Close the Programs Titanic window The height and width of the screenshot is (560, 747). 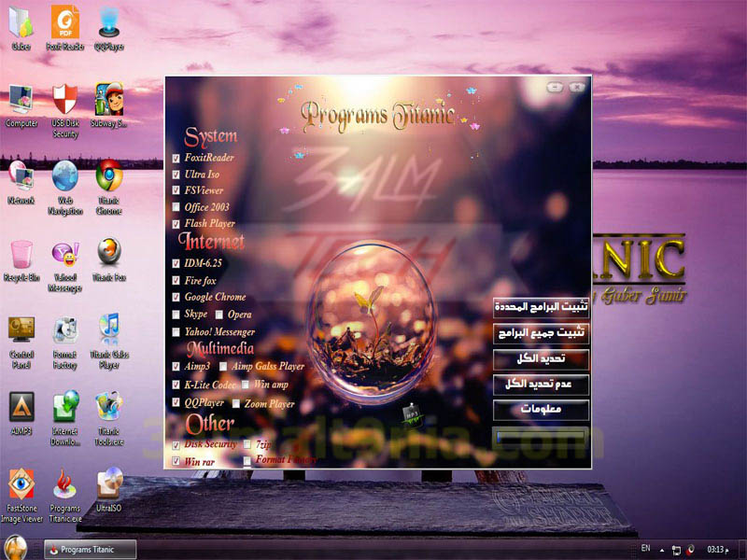[577, 87]
